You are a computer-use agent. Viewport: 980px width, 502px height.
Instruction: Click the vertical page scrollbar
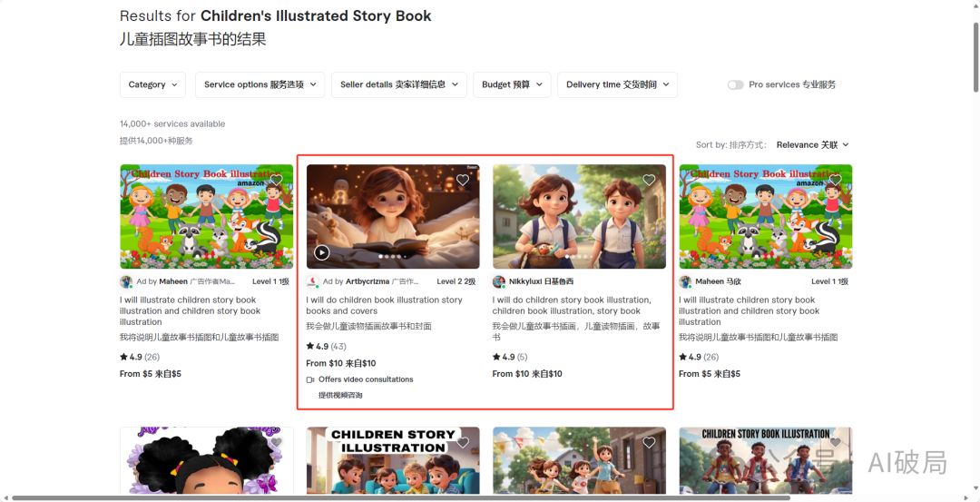[x=975, y=59]
